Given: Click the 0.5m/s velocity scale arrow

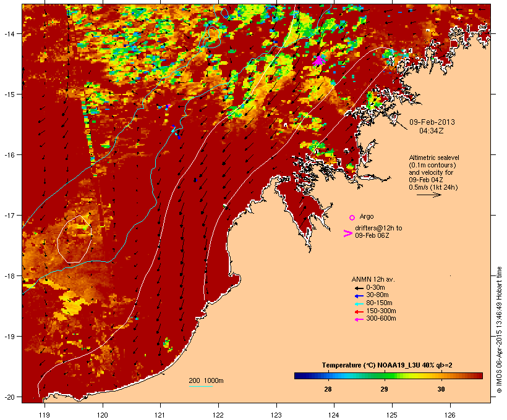Looking at the screenshot, I should coord(428,195).
